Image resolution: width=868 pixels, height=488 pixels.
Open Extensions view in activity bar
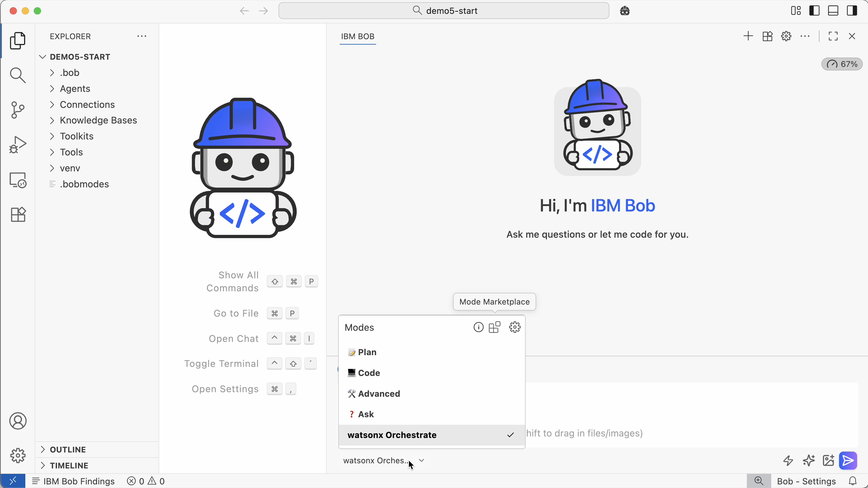[17, 214]
